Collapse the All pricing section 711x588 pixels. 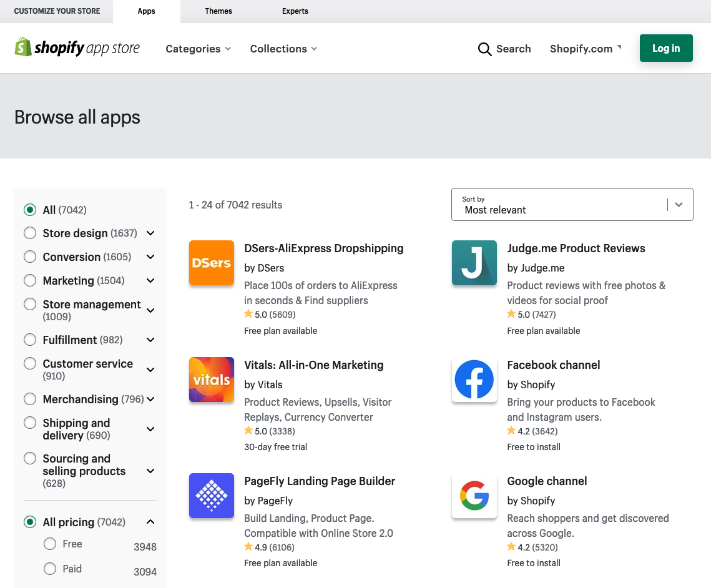[x=150, y=522]
